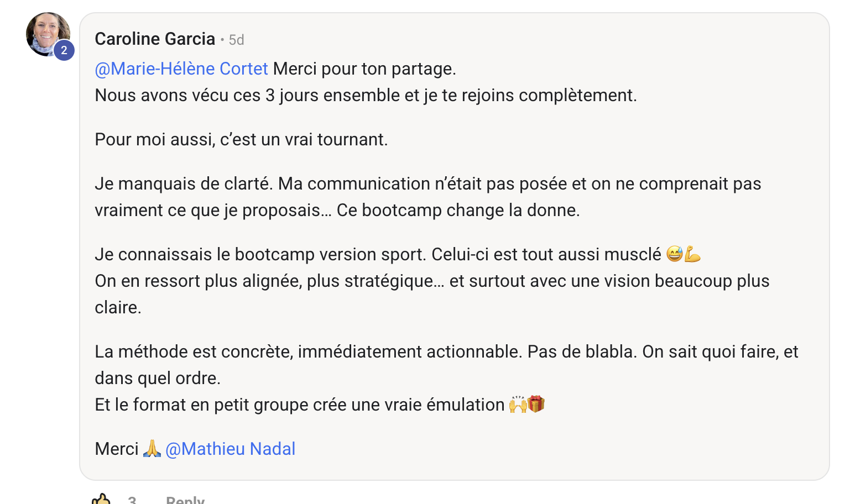
Task: Click the flexed bicep emoji after "musclé"
Action: (692, 254)
